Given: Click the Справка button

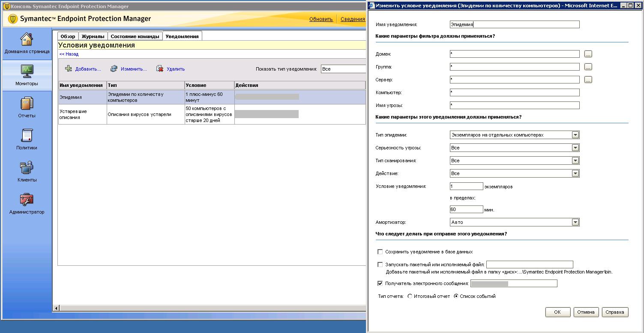Looking at the screenshot, I should [615, 312].
